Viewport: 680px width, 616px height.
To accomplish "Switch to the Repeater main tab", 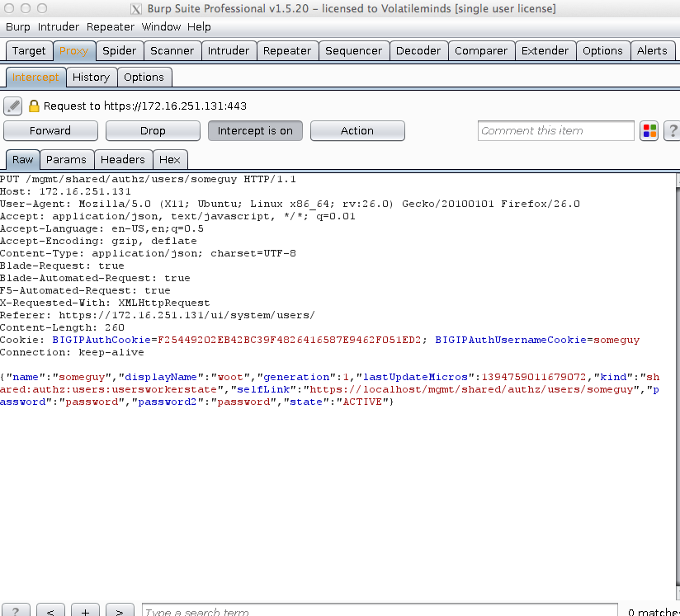I will coord(287,51).
